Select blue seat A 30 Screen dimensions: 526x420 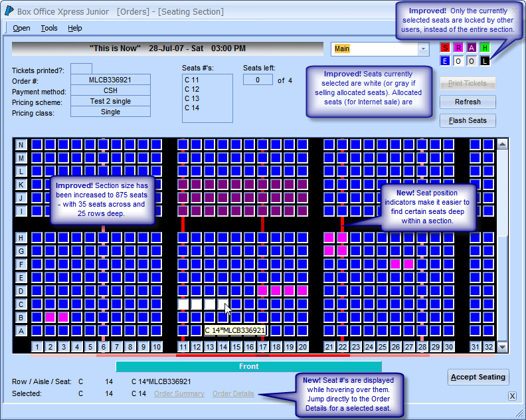click(x=449, y=331)
